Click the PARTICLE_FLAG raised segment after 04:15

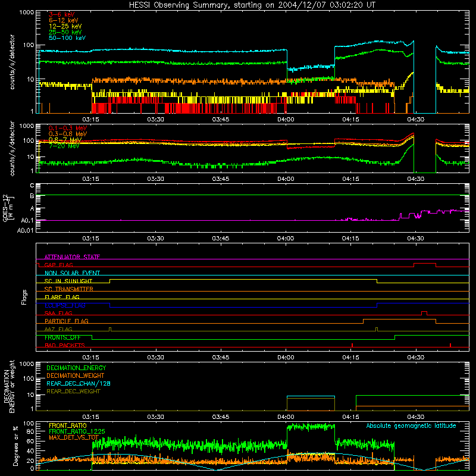point(399,320)
